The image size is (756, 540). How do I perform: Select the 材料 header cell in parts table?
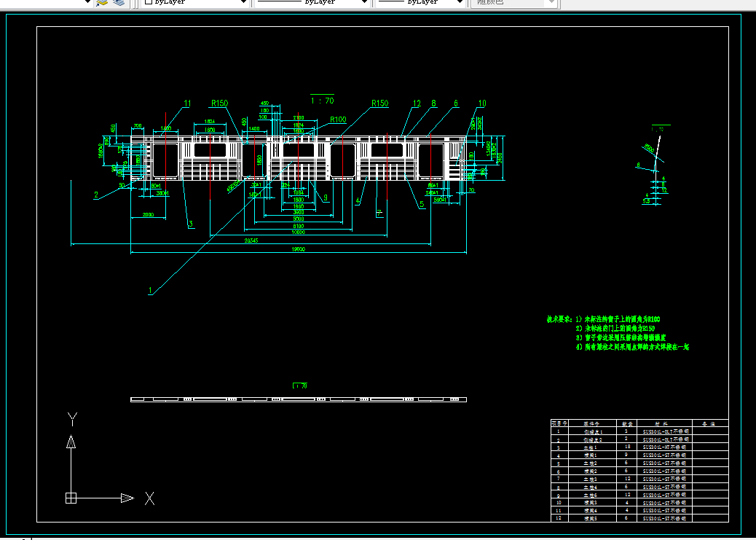pos(665,423)
